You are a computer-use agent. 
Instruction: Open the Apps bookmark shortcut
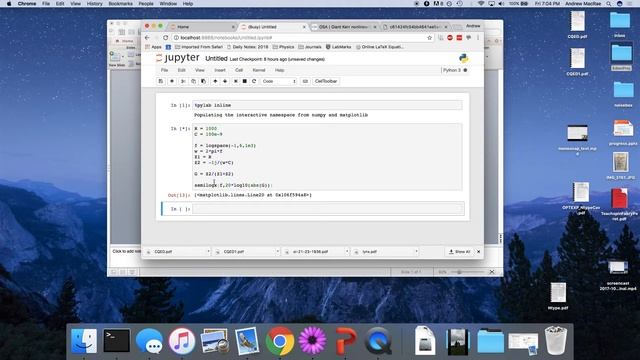pos(153,47)
